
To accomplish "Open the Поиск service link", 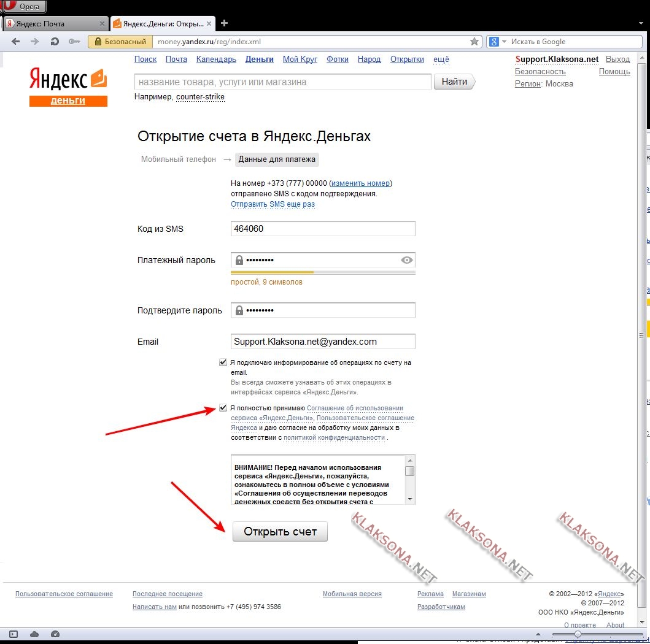I will pyautogui.click(x=145, y=59).
